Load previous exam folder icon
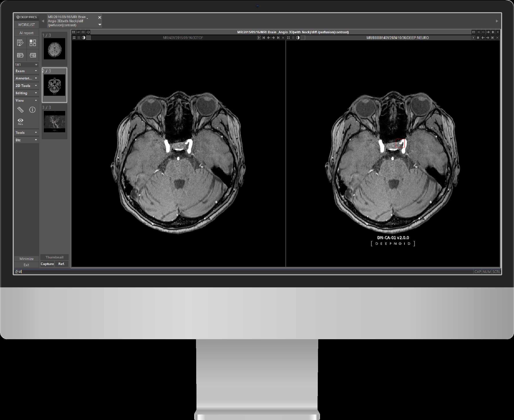The width and height of the screenshot is (514, 420). click(x=20, y=55)
